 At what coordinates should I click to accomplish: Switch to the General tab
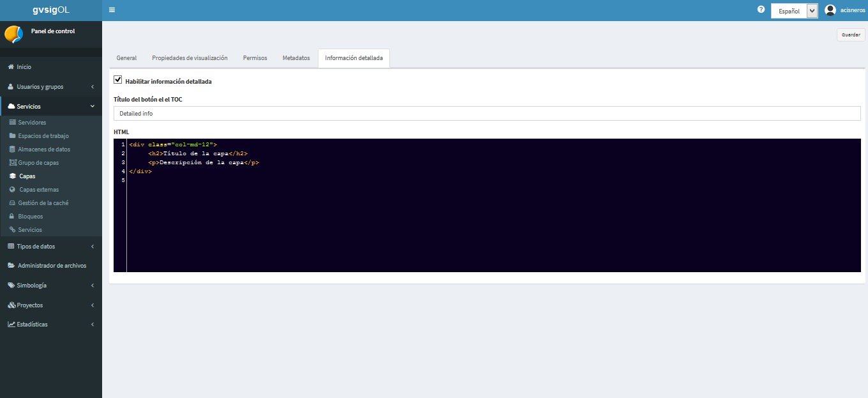tap(126, 58)
